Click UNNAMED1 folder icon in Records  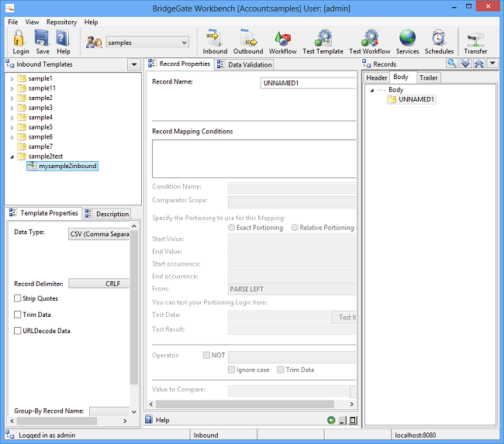(392, 99)
